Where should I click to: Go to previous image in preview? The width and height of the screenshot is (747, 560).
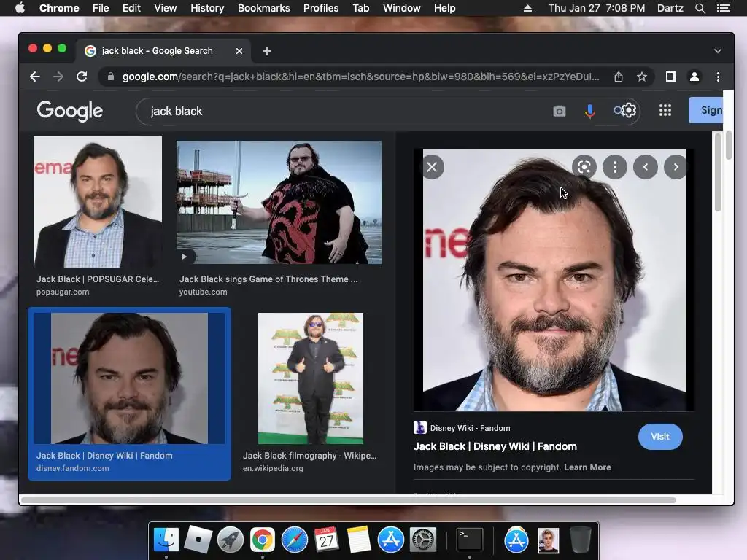pos(646,167)
